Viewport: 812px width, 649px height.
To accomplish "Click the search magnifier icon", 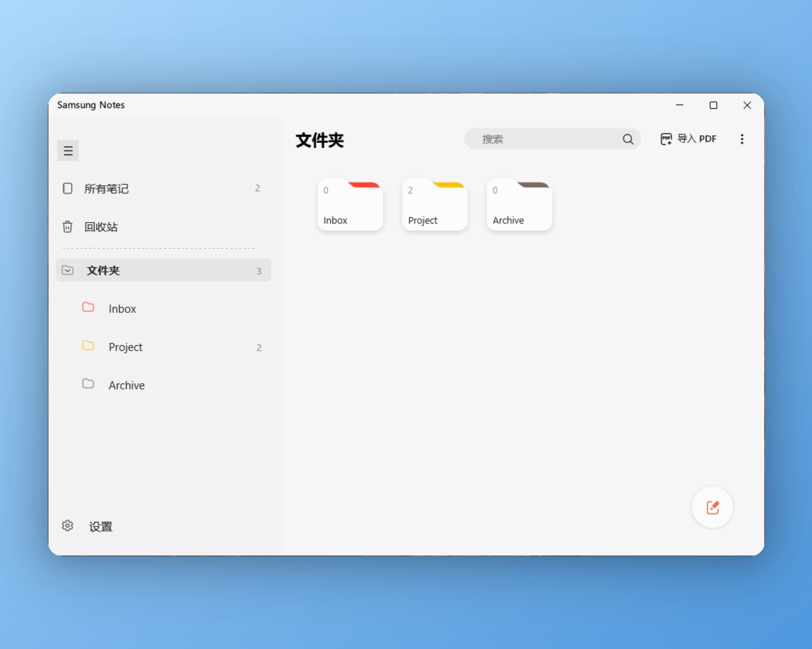I will (628, 139).
